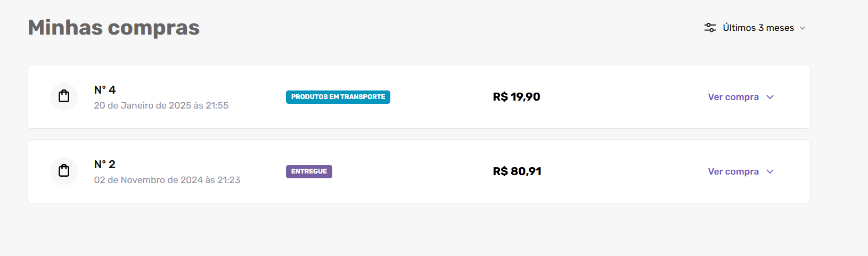Click the R$ 19,90 total amount
Screen dimensions: 868x256
[x=517, y=97]
